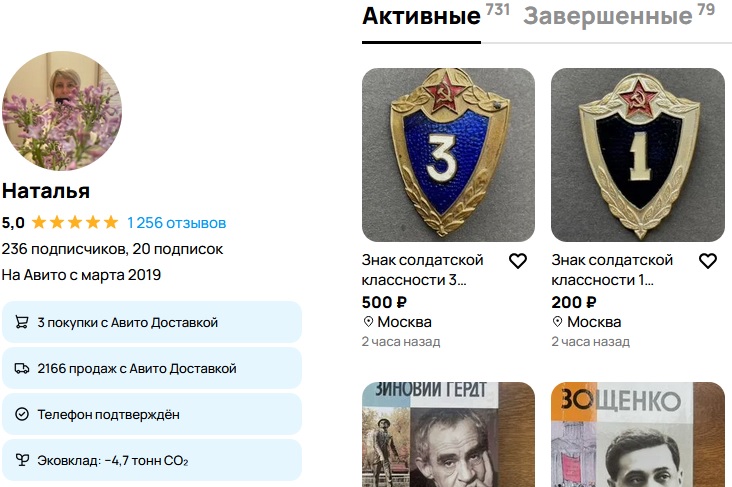Click the five-star rating row
This screenshot has width=732, height=487.
click(x=75, y=222)
